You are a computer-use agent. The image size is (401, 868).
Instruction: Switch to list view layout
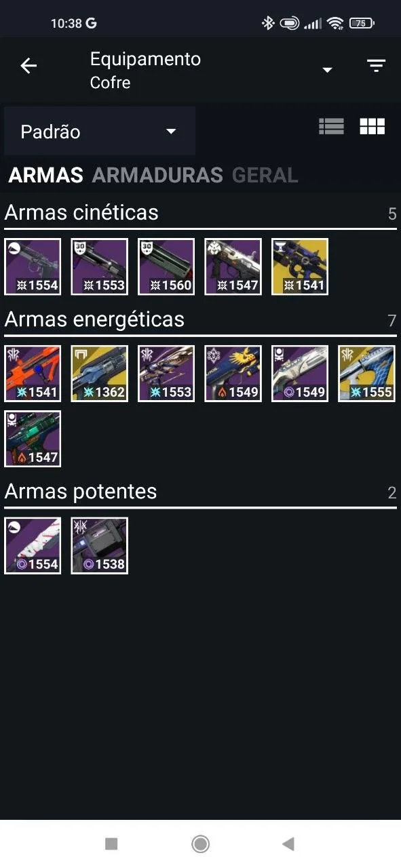pyautogui.click(x=331, y=126)
